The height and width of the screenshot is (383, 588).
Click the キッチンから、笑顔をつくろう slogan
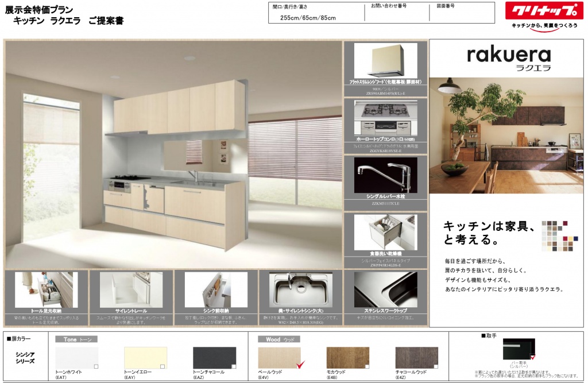pyautogui.click(x=544, y=25)
